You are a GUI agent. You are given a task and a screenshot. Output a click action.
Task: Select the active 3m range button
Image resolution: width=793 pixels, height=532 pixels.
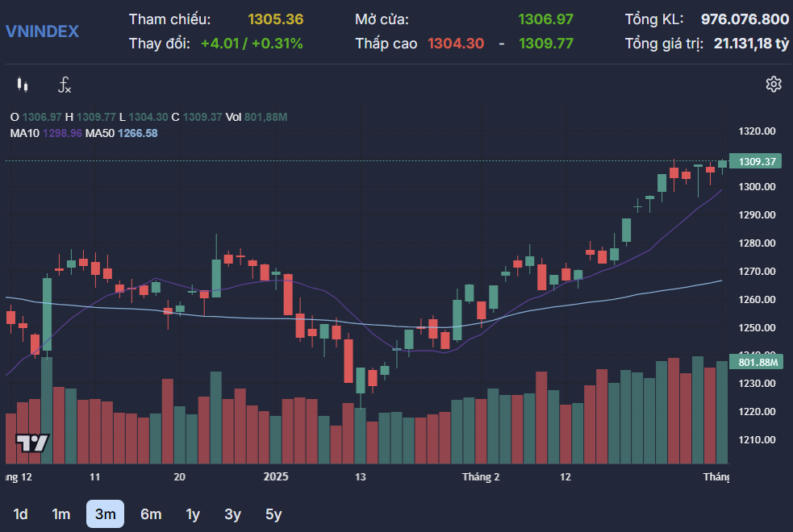105,514
